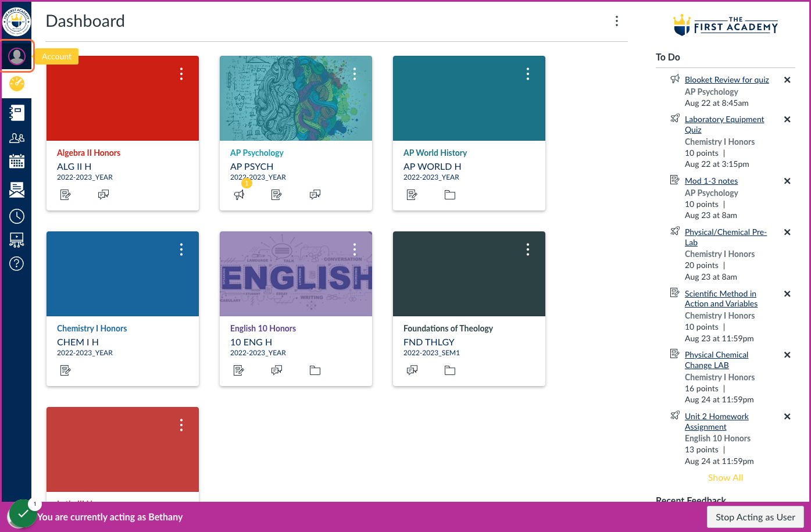This screenshot has width=811, height=532.
Task: Open English 10 Honors files icon
Action: (x=315, y=370)
